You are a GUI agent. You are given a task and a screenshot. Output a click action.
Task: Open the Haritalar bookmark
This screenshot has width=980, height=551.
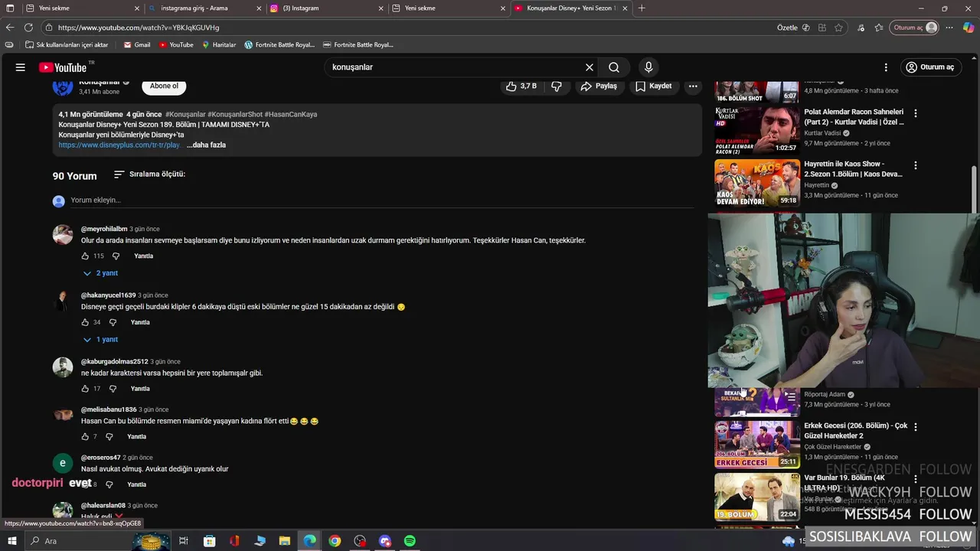click(219, 45)
